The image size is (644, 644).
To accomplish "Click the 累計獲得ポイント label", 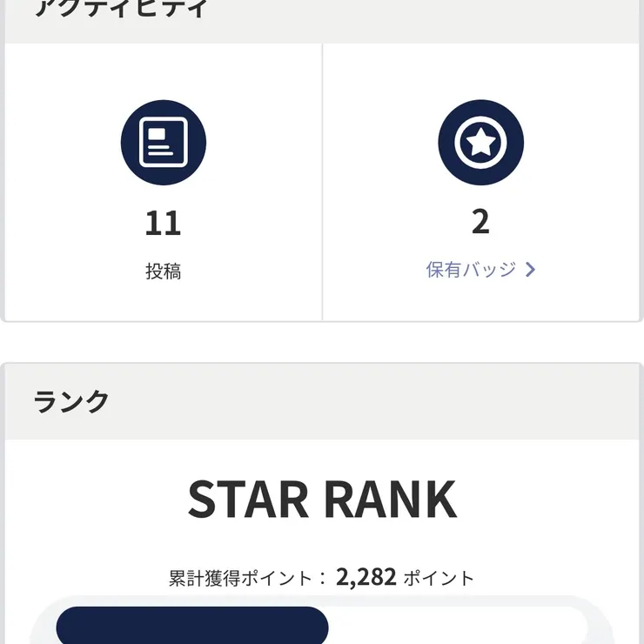I will click(x=239, y=578).
